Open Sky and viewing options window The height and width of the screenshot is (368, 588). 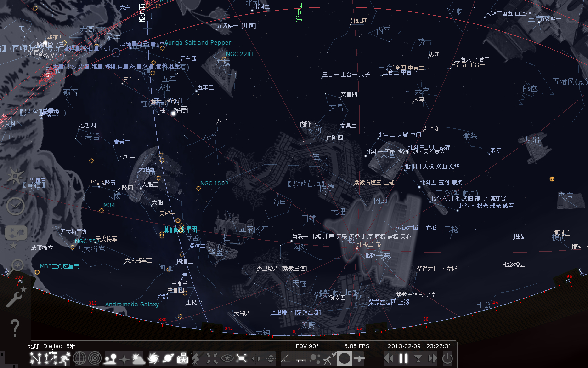(16, 236)
